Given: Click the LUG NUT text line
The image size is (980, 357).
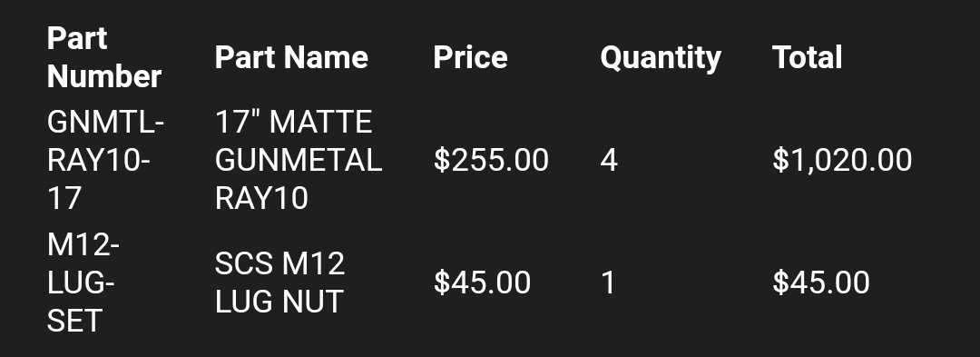Looking at the screenshot, I should click(x=279, y=302).
